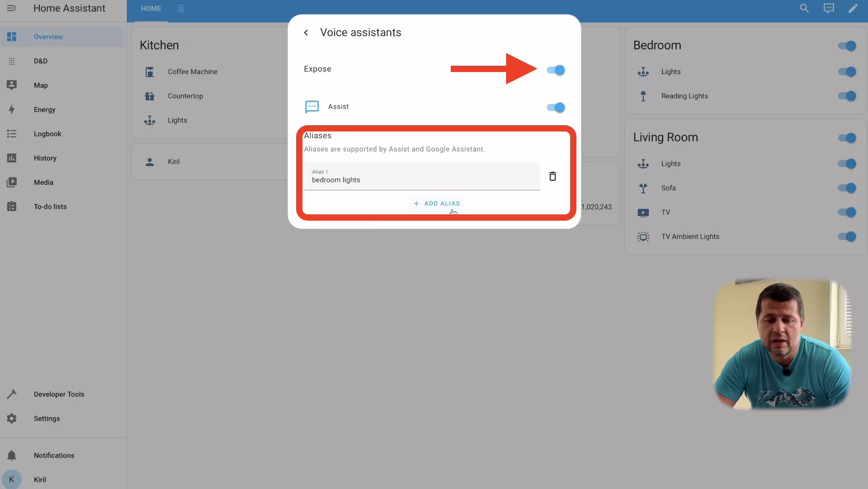Click the Developer Tools hammer icon
868x489 pixels.
pyautogui.click(x=12, y=394)
